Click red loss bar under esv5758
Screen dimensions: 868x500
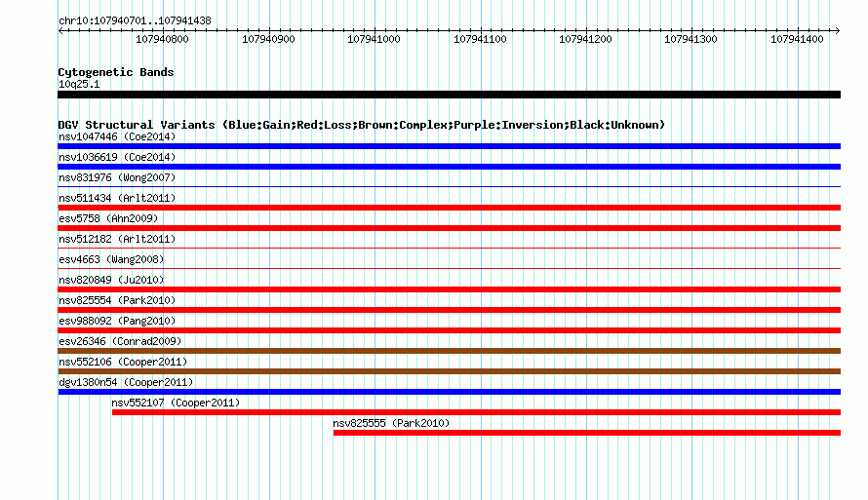coord(449,228)
